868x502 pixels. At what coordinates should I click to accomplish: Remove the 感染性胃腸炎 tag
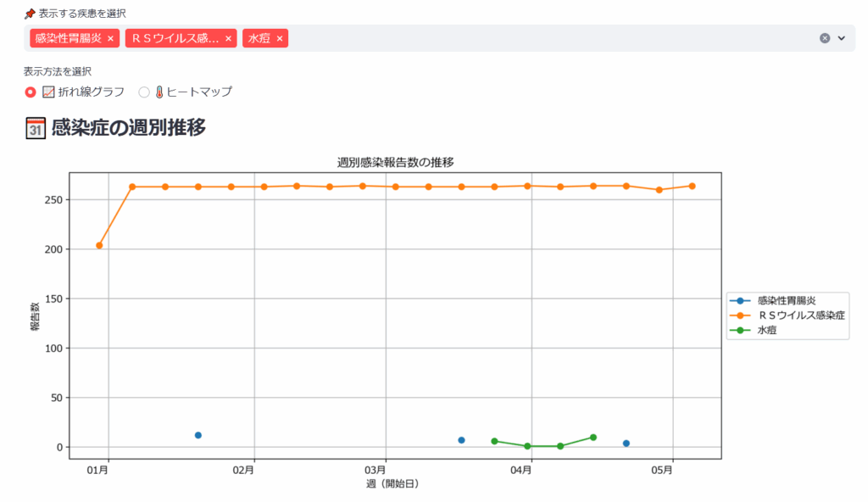[110, 39]
